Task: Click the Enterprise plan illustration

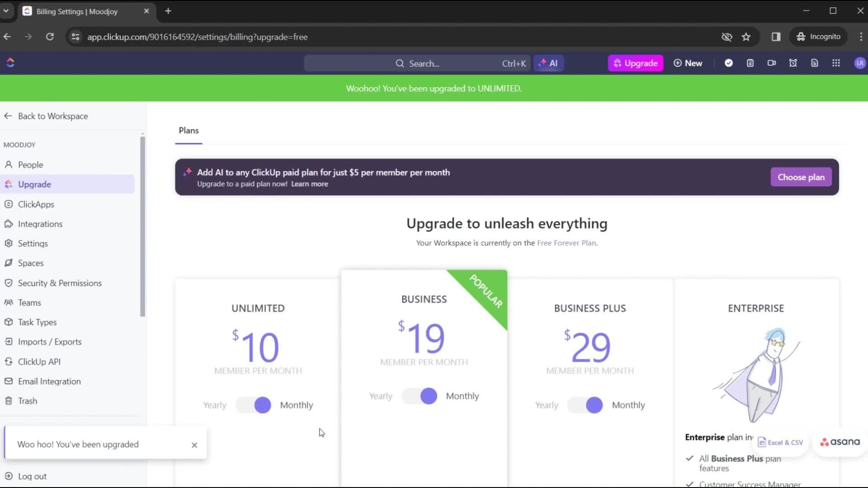Action: 756,375
